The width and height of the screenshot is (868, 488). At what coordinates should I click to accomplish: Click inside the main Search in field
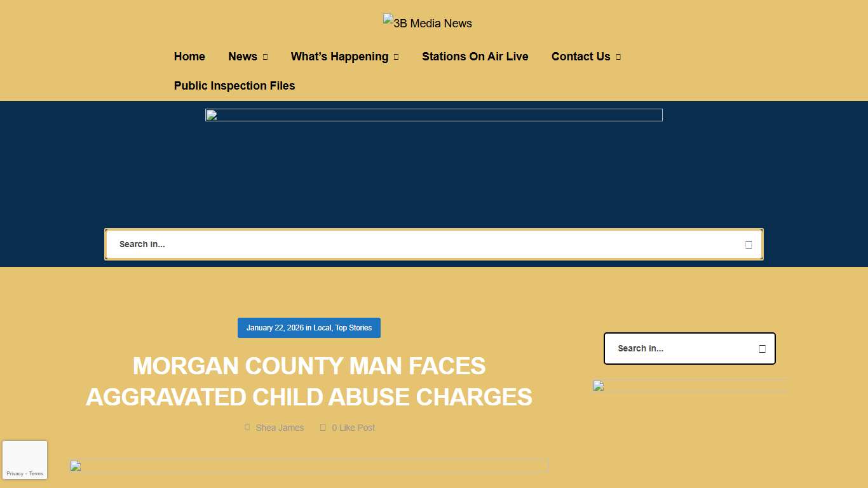pos(381,244)
